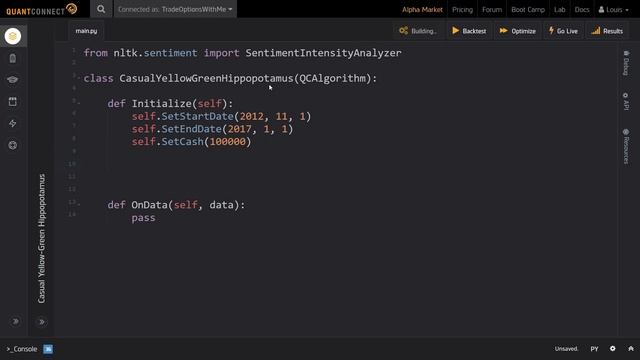640x360 pixels.
Task: Run the Backtest button
Action: pos(469,31)
